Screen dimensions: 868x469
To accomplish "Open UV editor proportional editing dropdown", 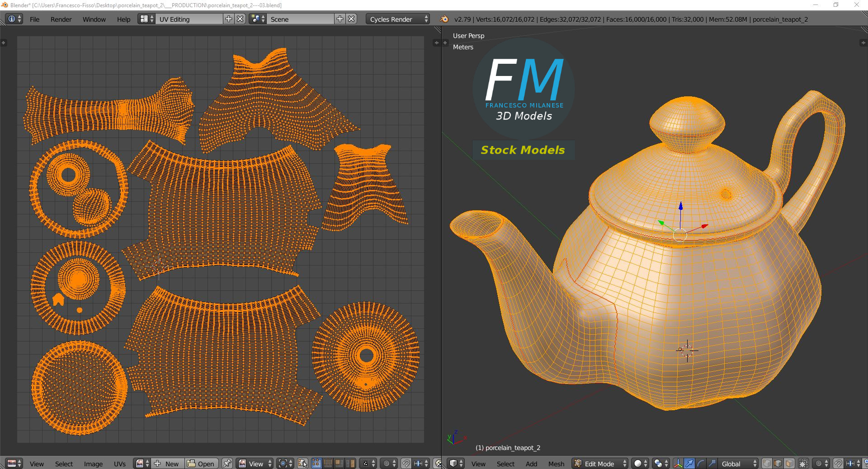I will [x=389, y=464].
